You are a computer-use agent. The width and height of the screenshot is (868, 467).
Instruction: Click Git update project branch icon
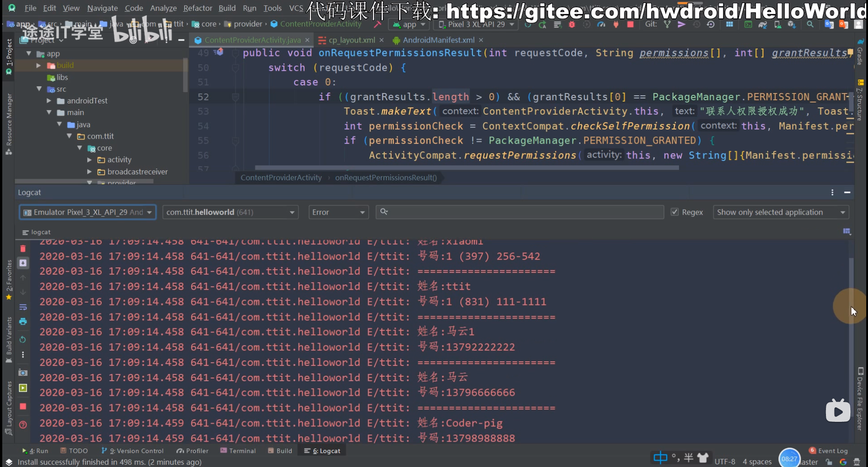pos(667,24)
